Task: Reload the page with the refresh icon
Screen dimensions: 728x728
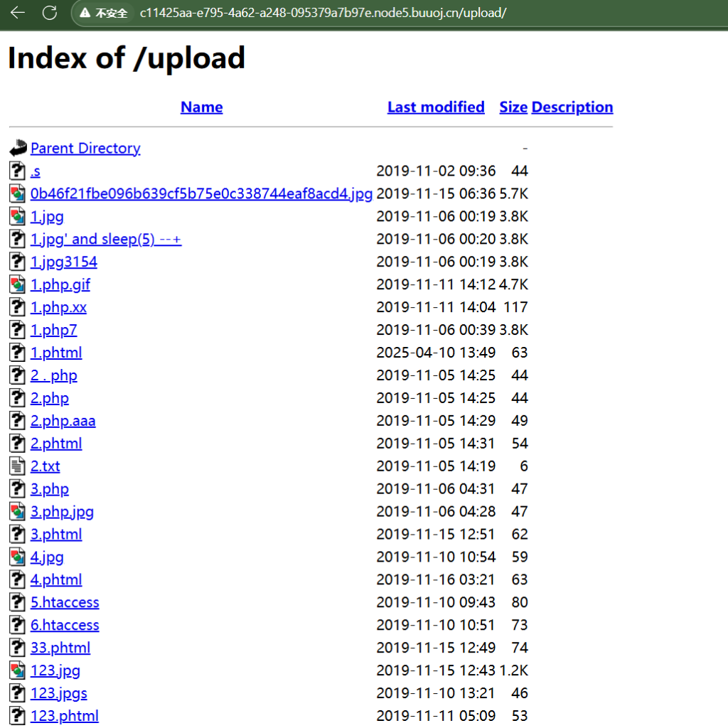Action: coord(50,13)
